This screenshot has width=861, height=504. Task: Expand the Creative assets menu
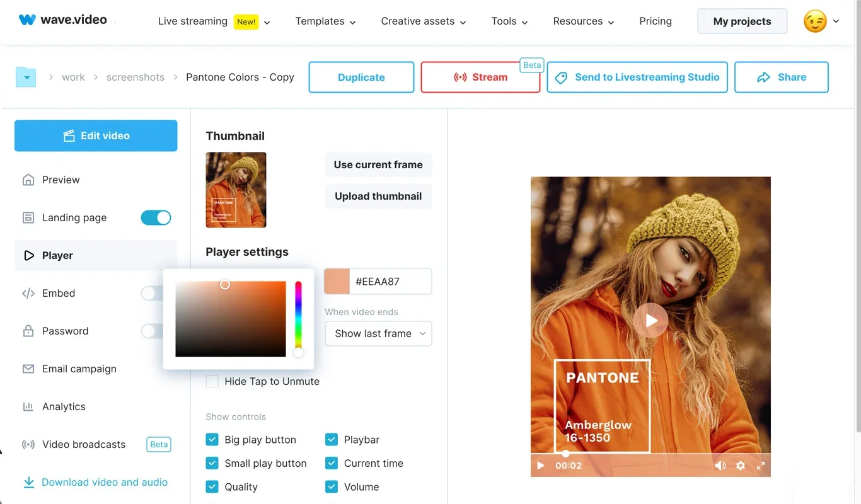click(424, 21)
